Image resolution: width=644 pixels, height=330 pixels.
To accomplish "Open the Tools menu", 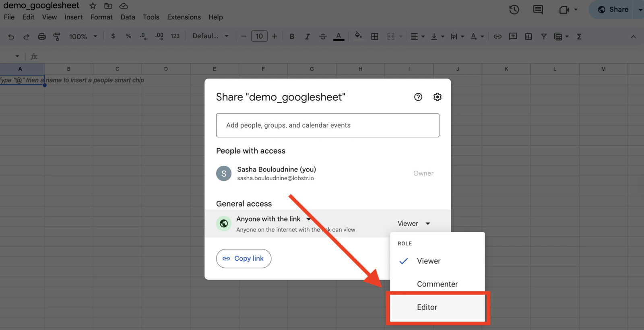I will pyautogui.click(x=151, y=17).
